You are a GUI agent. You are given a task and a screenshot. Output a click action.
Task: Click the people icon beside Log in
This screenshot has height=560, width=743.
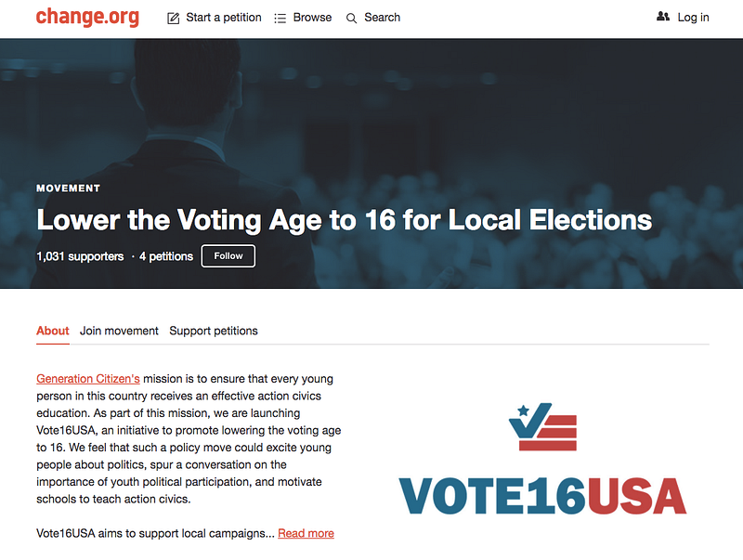663,17
